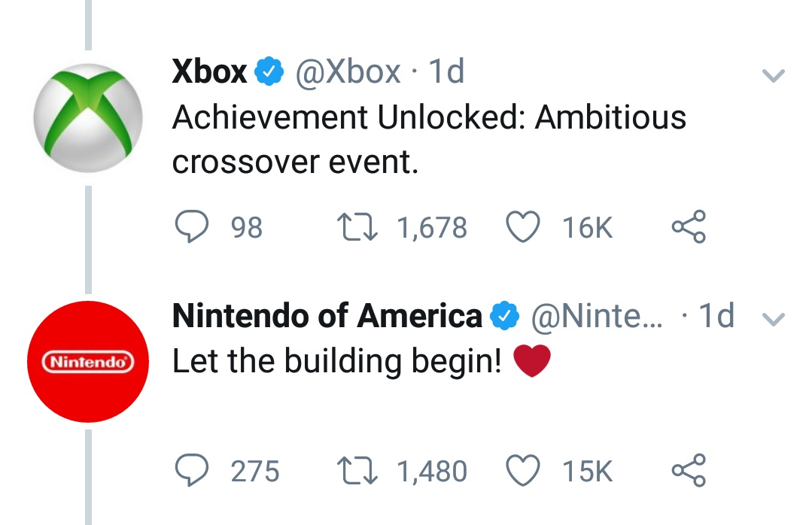Open the Xbox tweet options chevron
The image size is (812, 525).
click(774, 76)
